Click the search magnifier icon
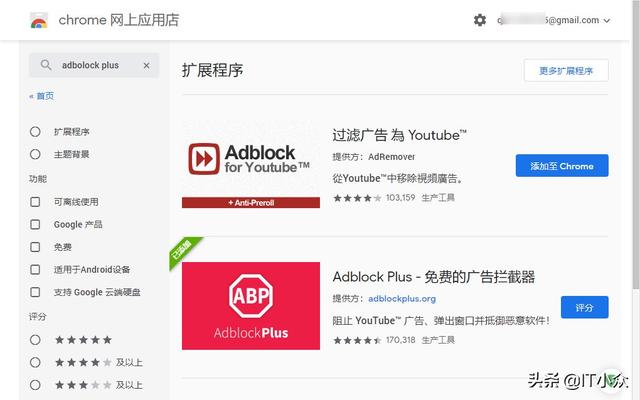 pyautogui.click(x=46, y=65)
